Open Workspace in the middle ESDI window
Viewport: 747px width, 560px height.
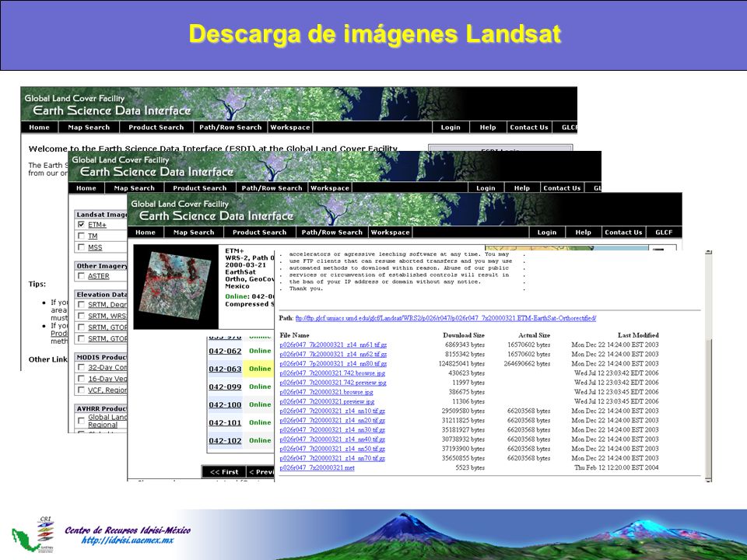pos(330,188)
